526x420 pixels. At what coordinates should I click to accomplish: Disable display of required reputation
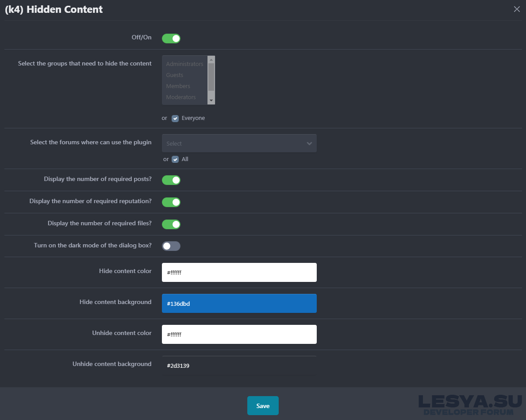click(171, 202)
